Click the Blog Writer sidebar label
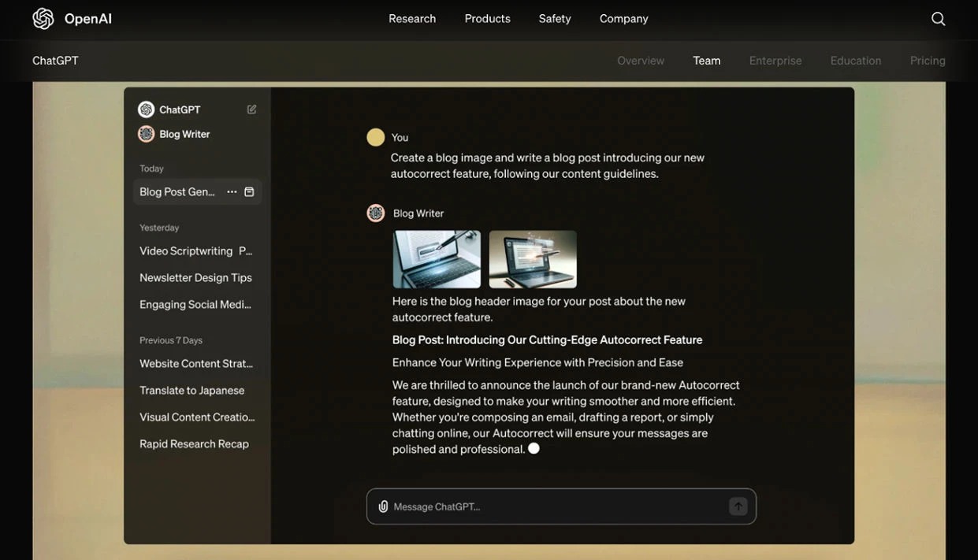Screen dimensions: 978x560 184,134
